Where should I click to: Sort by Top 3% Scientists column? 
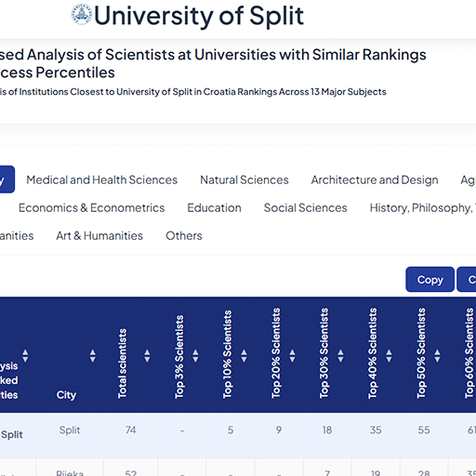(195, 356)
